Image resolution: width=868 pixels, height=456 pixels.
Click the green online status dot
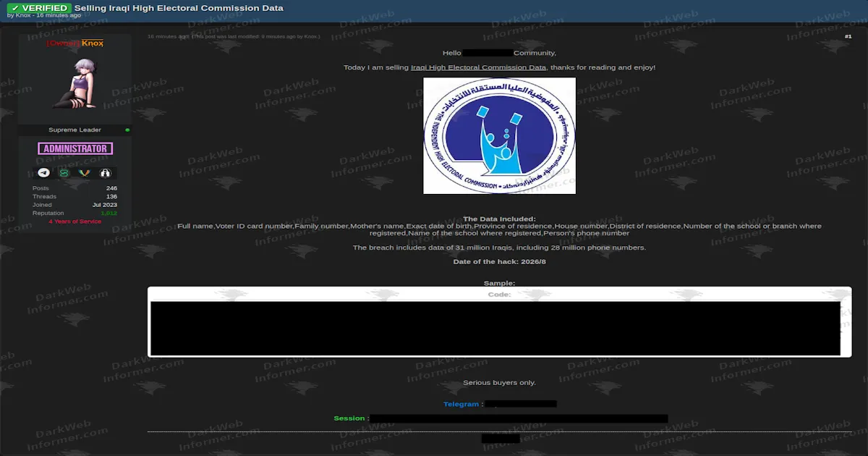(x=127, y=130)
